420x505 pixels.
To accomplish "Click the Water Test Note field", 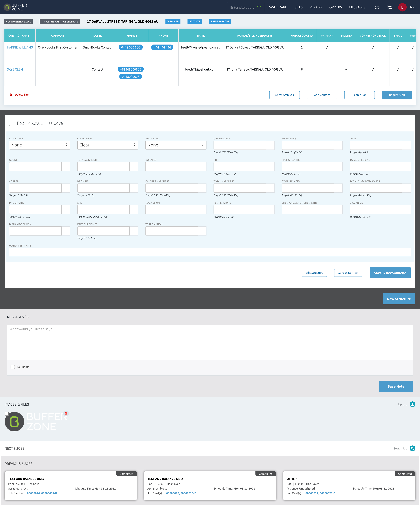I will point(210,252).
